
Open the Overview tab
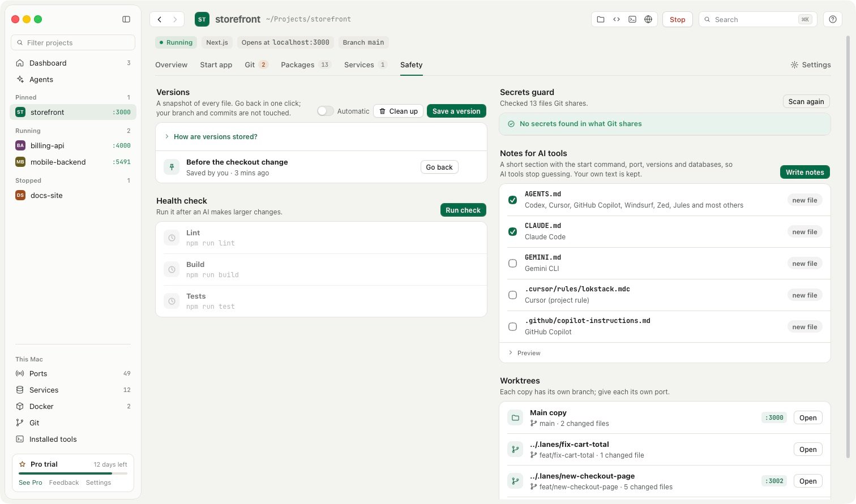(171, 65)
